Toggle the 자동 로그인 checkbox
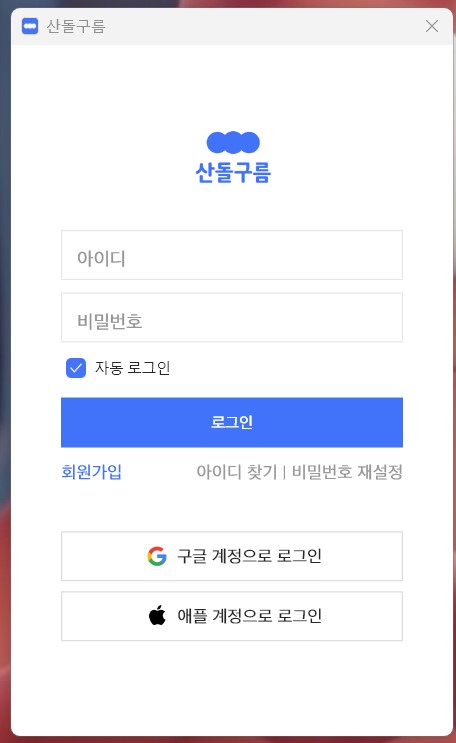 coord(76,368)
